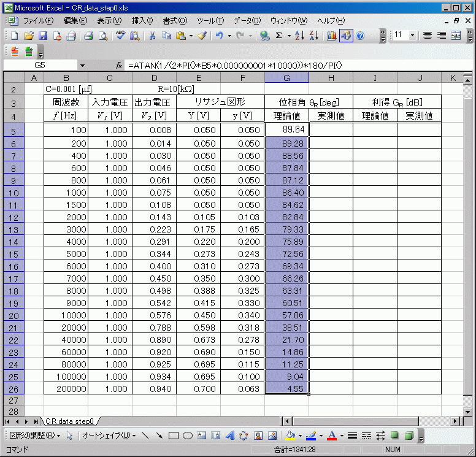476x457 pixels.
Task: Toggle center text alignment
Action: (x=442, y=36)
